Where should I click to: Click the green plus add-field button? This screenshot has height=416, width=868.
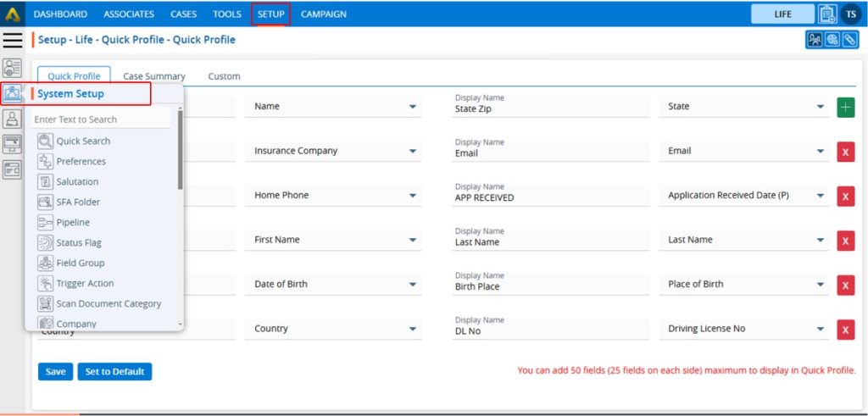coord(845,108)
